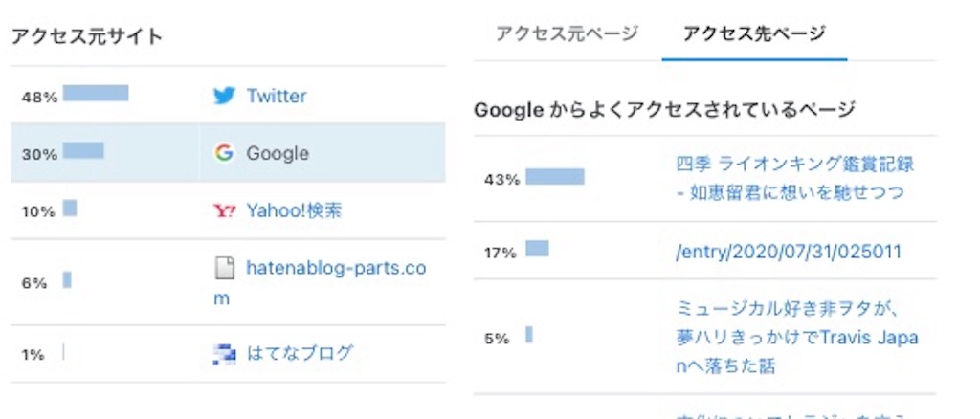Image resolution: width=980 pixels, height=419 pixels.
Task: Open the /entry/2020/07/31/025011 link
Action: (x=789, y=252)
